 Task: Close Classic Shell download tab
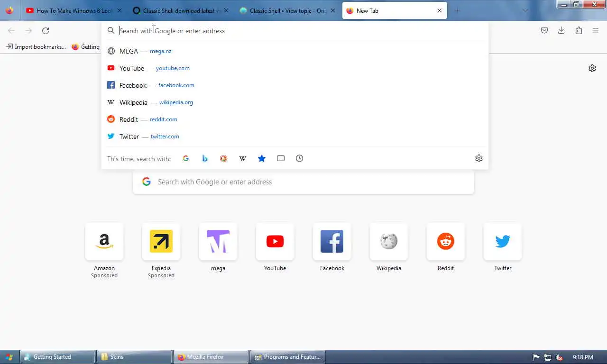click(x=226, y=10)
